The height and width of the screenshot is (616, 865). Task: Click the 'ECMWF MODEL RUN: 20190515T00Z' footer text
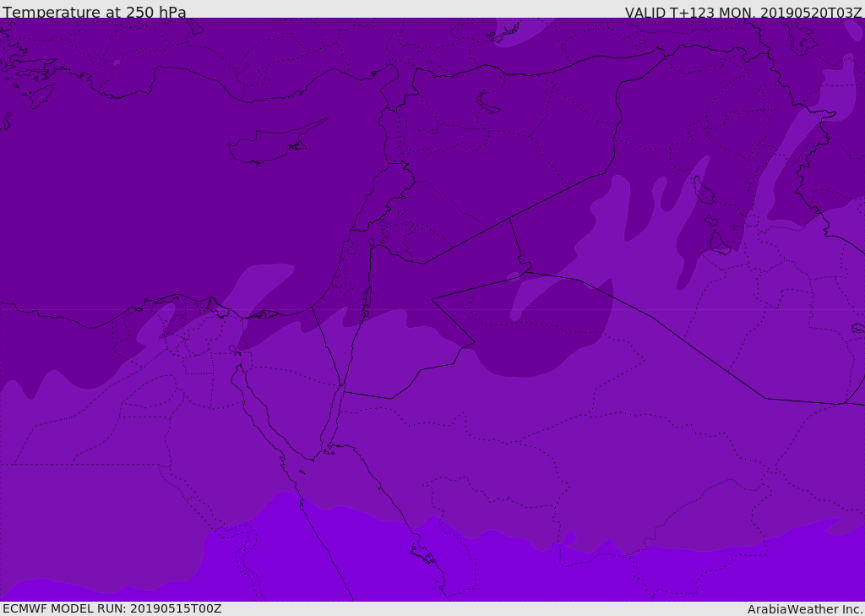(x=112, y=608)
